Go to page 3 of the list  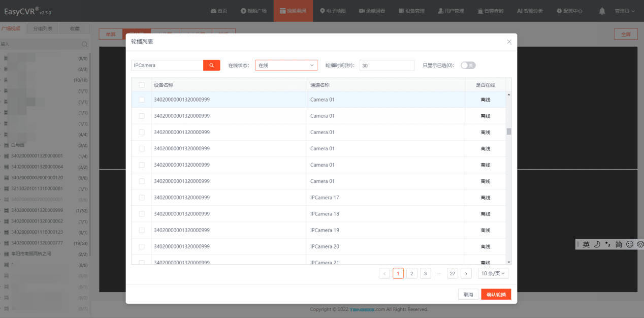click(426, 273)
